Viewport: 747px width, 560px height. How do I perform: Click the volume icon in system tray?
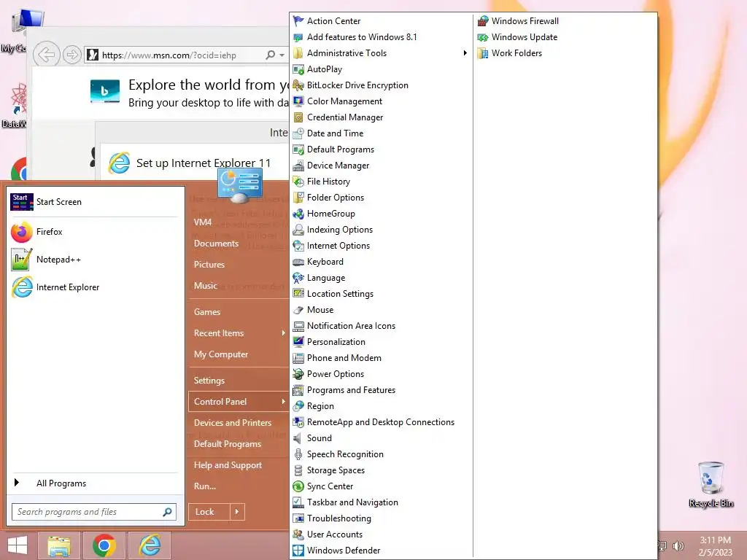[678, 545]
